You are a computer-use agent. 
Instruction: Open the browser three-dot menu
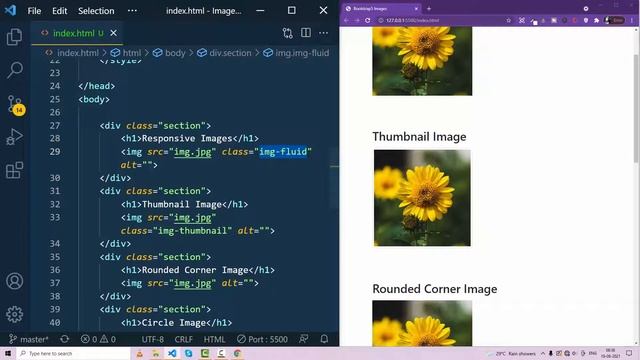[632, 20]
